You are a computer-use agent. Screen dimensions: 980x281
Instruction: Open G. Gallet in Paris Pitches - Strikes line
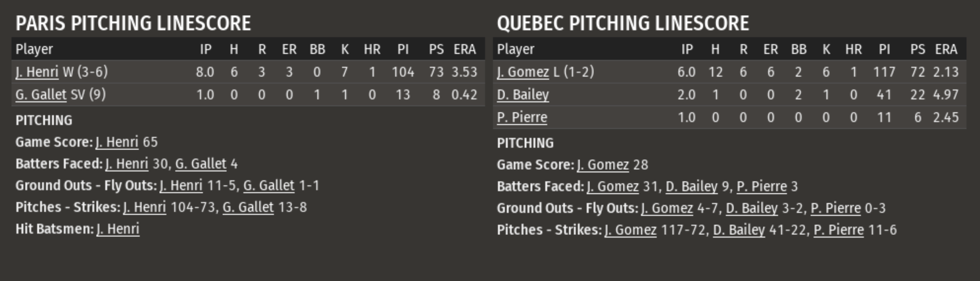tap(248, 207)
